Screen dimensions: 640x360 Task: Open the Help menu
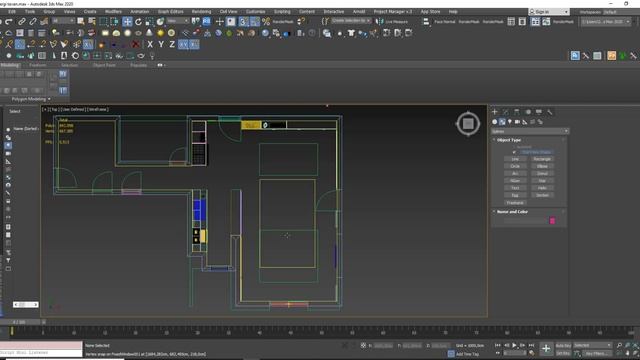point(453,11)
